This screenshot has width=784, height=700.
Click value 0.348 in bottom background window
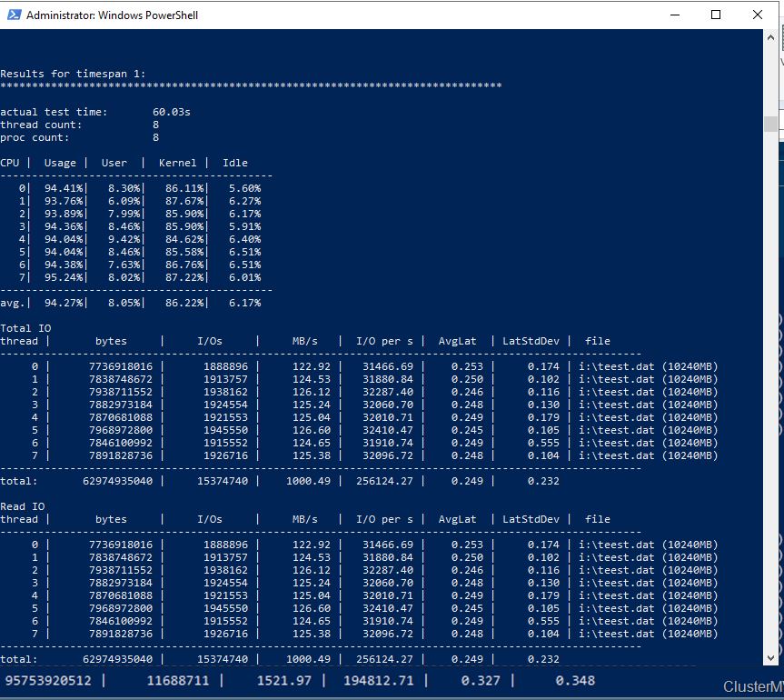[x=575, y=681]
